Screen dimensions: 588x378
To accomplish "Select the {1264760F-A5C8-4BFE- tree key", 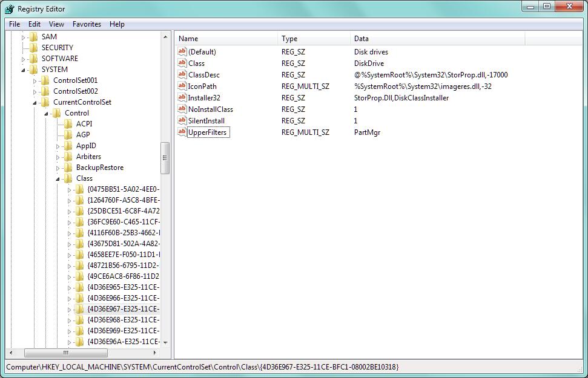I will (x=124, y=200).
